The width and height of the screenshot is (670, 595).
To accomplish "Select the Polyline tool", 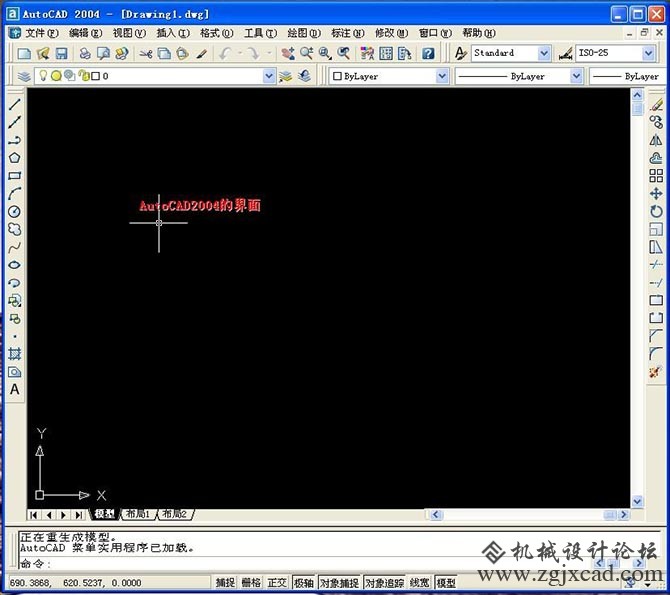I will click(x=15, y=140).
